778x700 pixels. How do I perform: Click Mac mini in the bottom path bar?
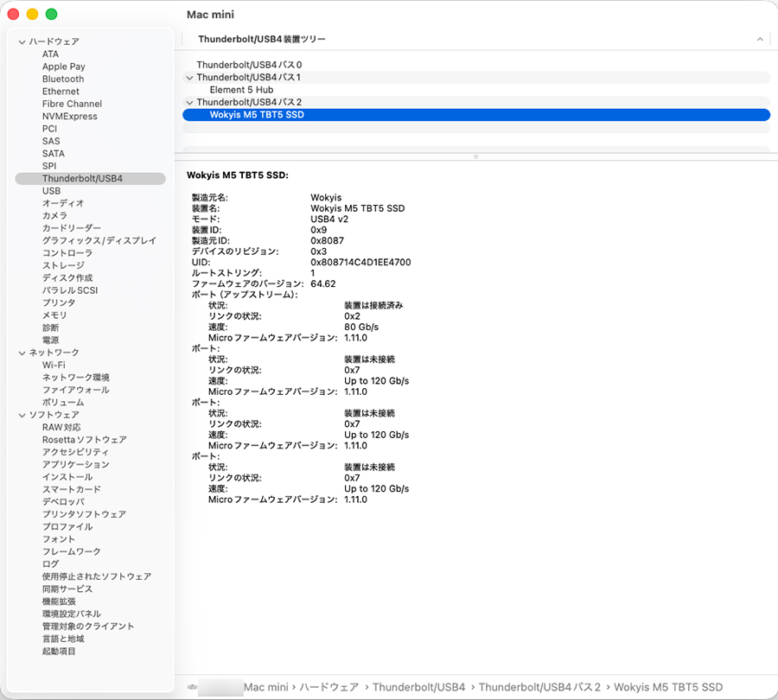(x=266, y=687)
